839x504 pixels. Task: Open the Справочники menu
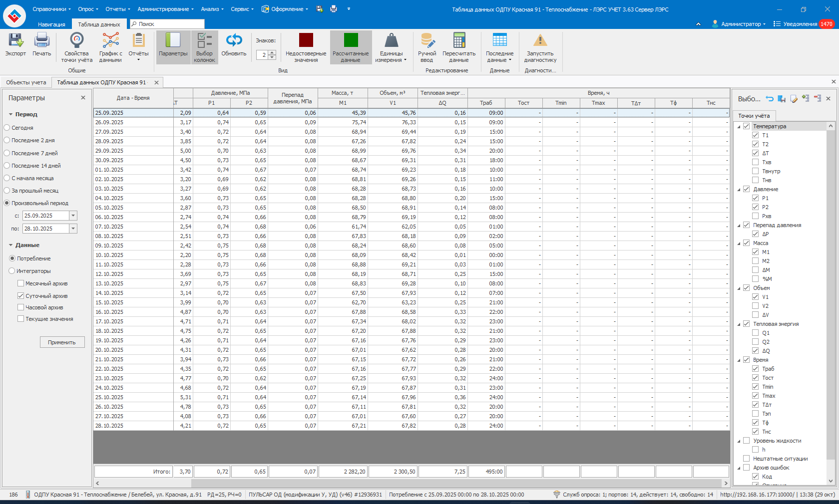pyautogui.click(x=51, y=9)
